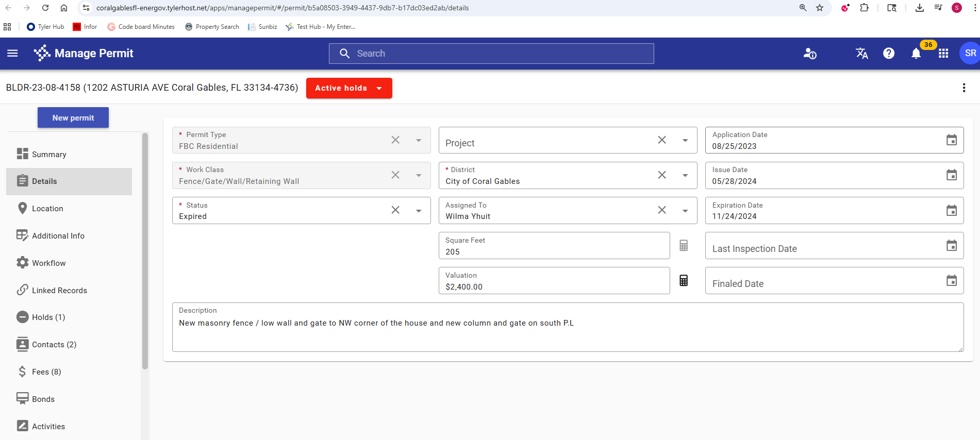Open the Application Date calendar picker
Viewport: 980px width, 440px height.
pyautogui.click(x=951, y=140)
